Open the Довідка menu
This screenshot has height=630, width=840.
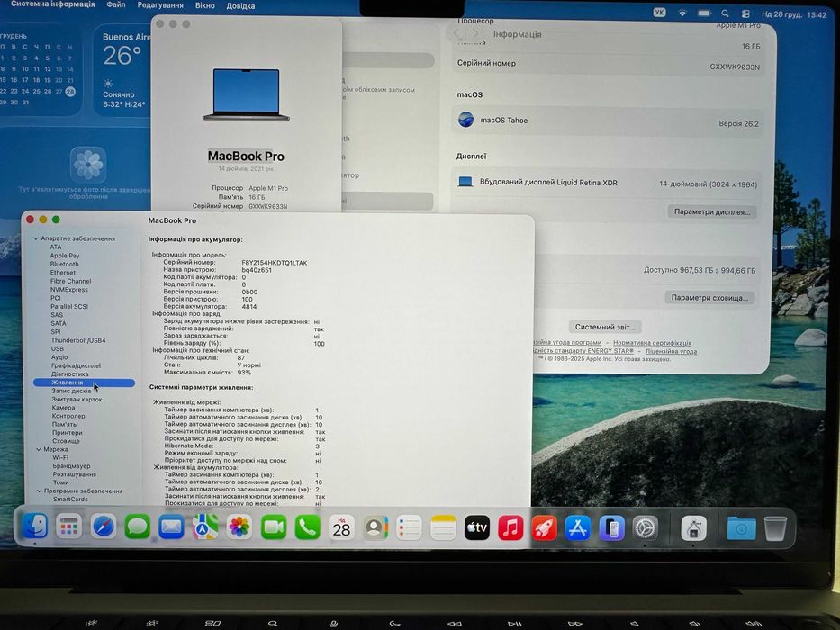click(x=240, y=6)
